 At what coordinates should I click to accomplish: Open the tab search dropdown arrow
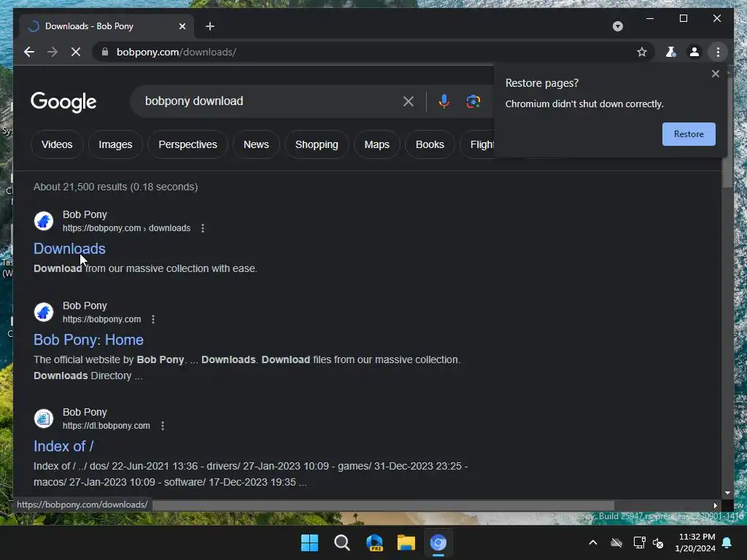coord(617,26)
